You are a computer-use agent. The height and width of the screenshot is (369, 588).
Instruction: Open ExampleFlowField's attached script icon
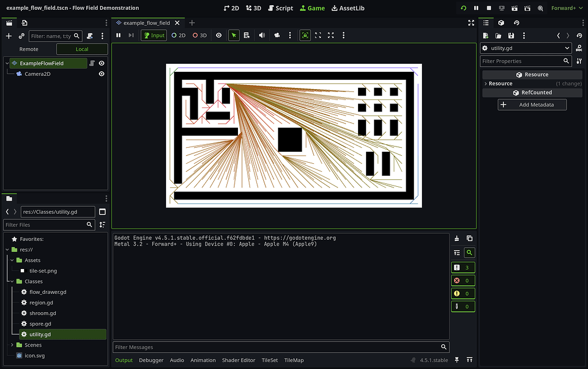coord(92,63)
